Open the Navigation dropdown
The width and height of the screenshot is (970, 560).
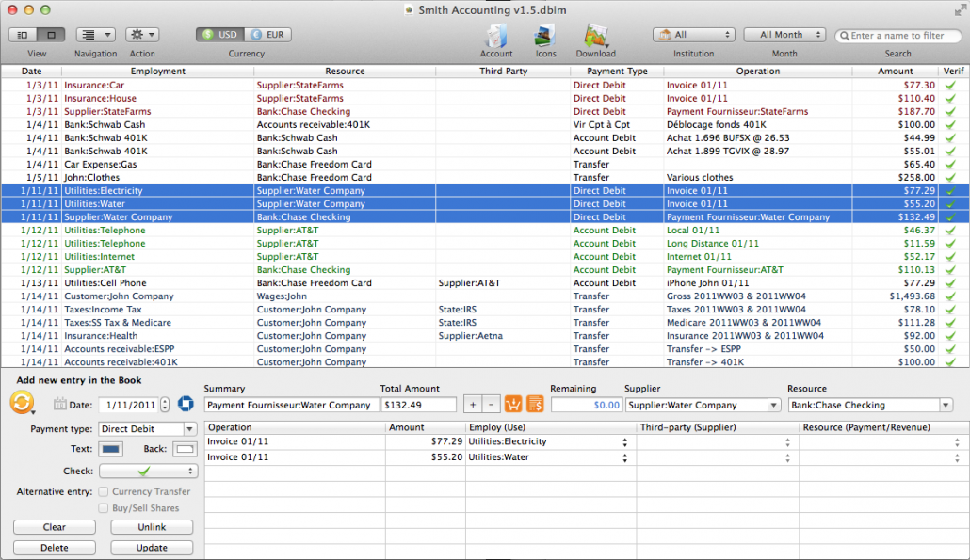(96, 35)
